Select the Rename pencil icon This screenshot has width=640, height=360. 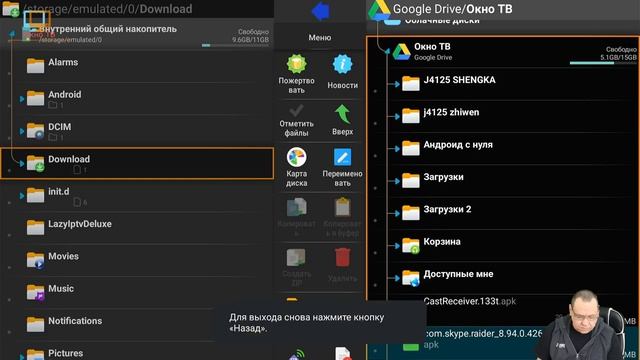[x=342, y=157]
